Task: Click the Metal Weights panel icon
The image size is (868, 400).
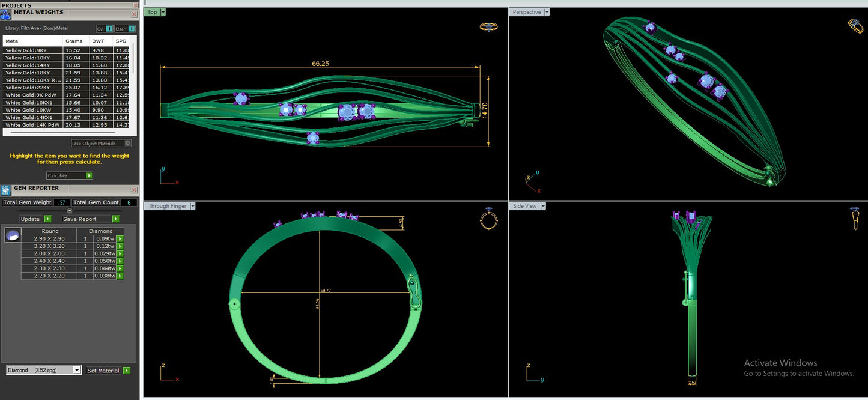Action: 6,14
